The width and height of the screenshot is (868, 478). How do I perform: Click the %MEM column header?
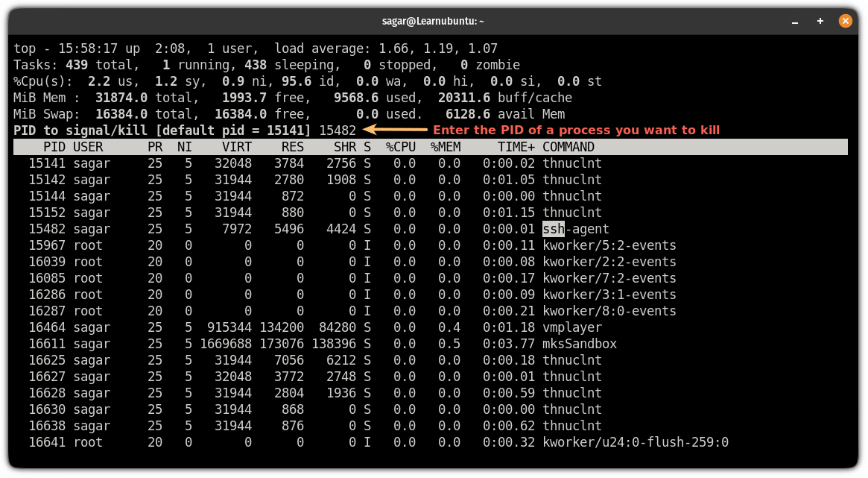pos(445,147)
